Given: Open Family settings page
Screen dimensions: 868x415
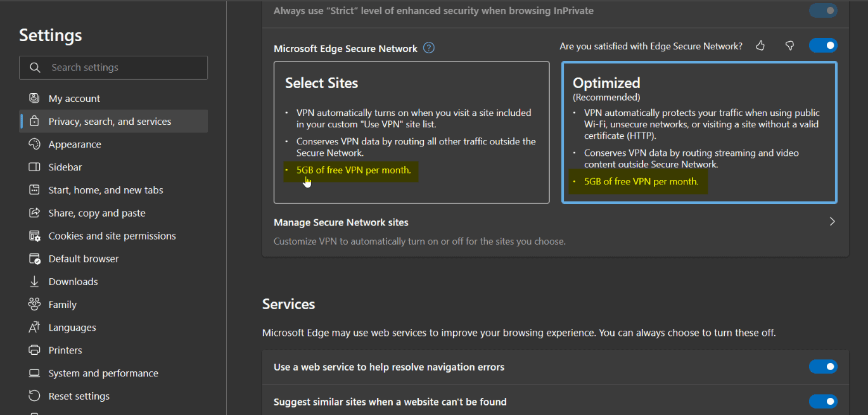Looking at the screenshot, I should [113, 304].
